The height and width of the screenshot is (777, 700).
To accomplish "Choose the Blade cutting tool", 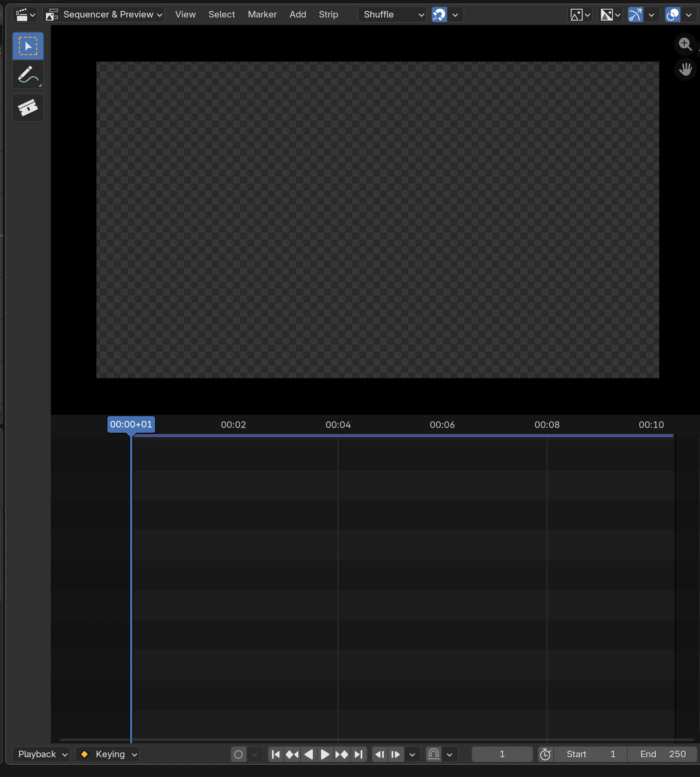I will click(28, 108).
